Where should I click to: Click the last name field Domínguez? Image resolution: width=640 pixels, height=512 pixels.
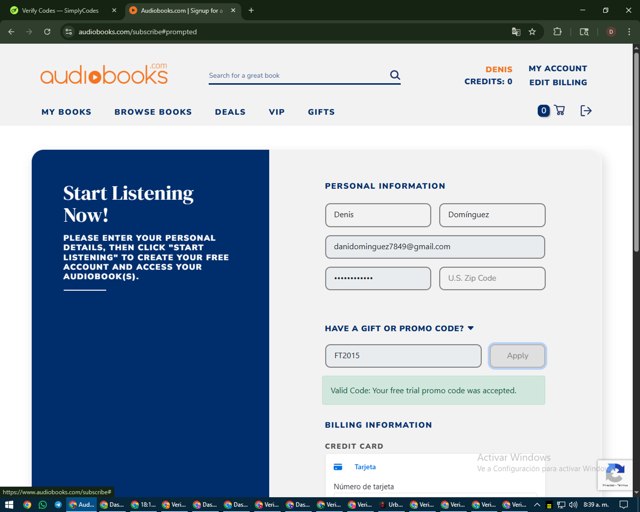[x=492, y=215]
